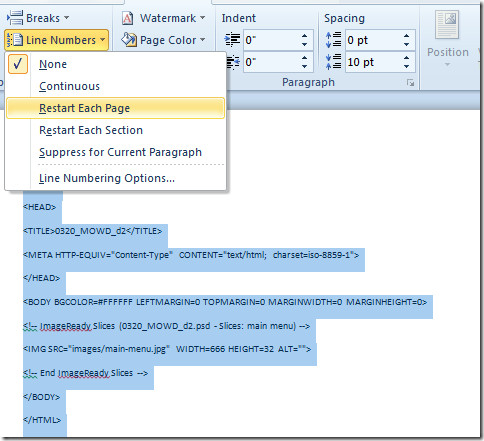This screenshot has height=441, width=484.
Task: Click the Line Numbers icon
Action: click(15, 40)
